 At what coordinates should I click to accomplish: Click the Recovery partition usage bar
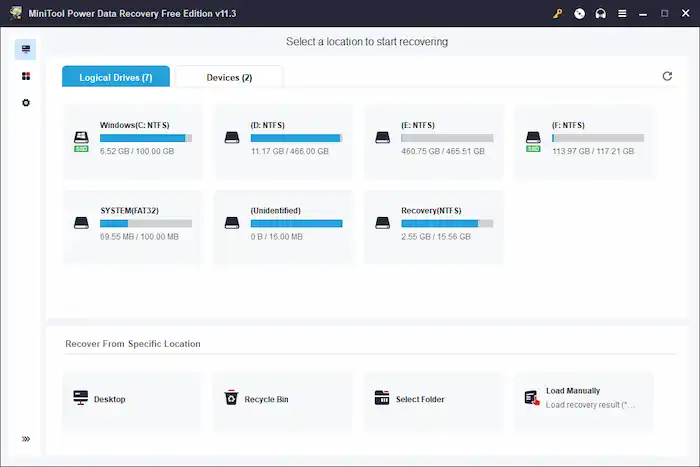pos(447,224)
